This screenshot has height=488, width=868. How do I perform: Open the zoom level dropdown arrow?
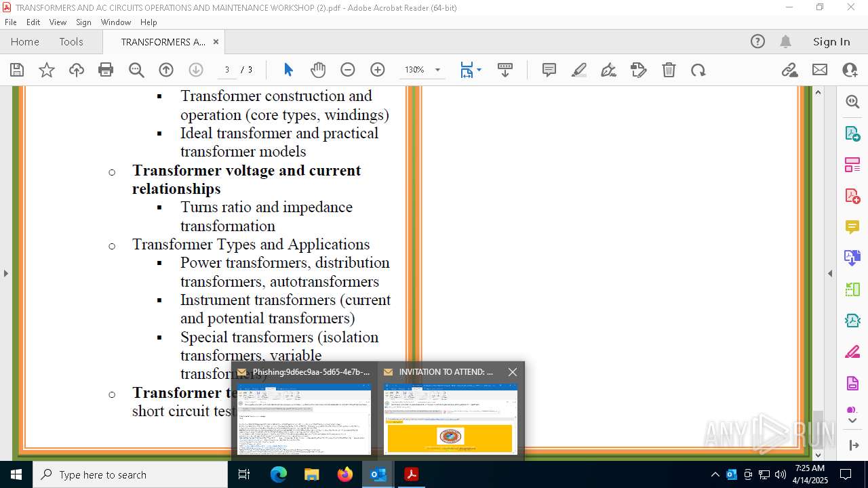coord(437,70)
